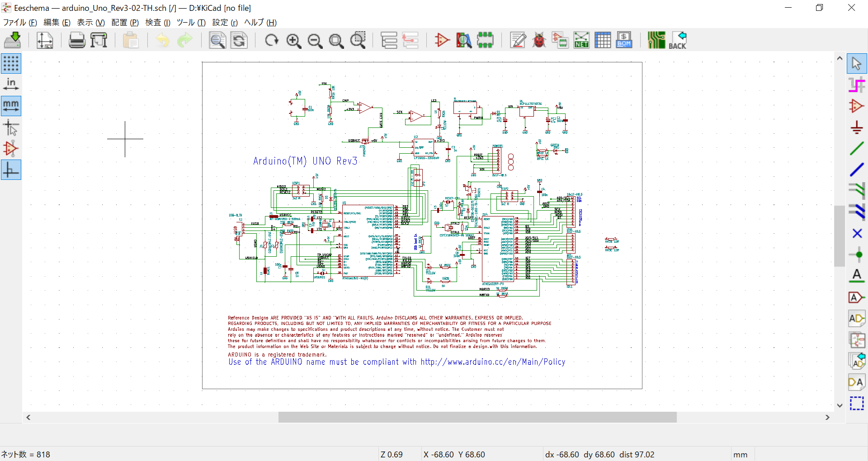The image size is (868, 461).
Task: Toggle grid visibility on the left toolbar
Action: pos(11,64)
